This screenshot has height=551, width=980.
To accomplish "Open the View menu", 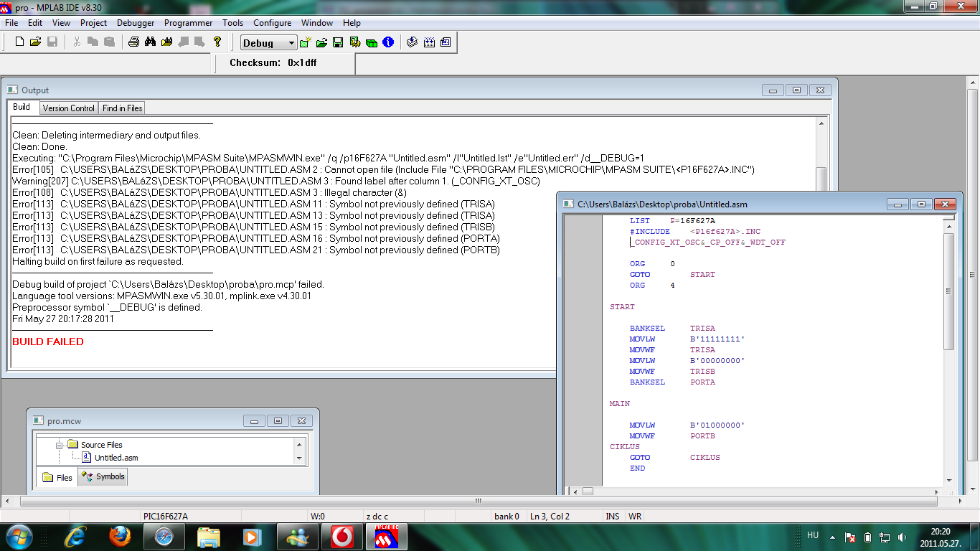I will [x=62, y=23].
